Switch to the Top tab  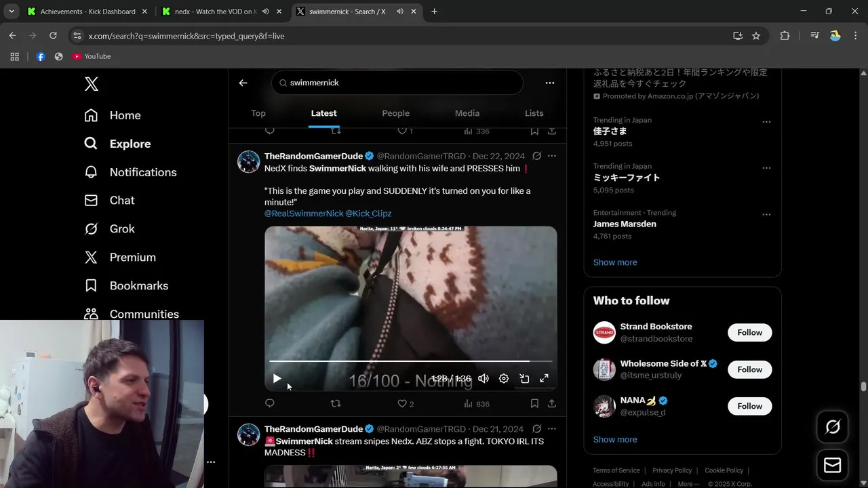pos(258,113)
